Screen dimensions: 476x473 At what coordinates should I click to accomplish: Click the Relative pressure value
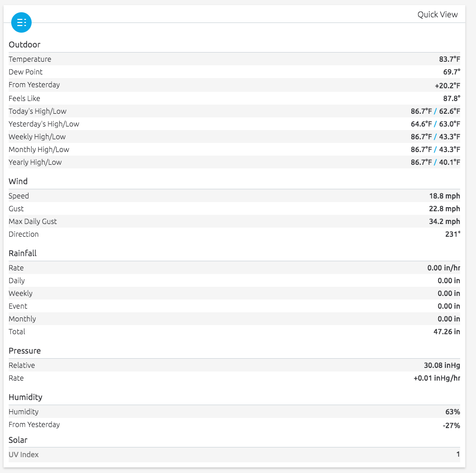pos(442,365)
